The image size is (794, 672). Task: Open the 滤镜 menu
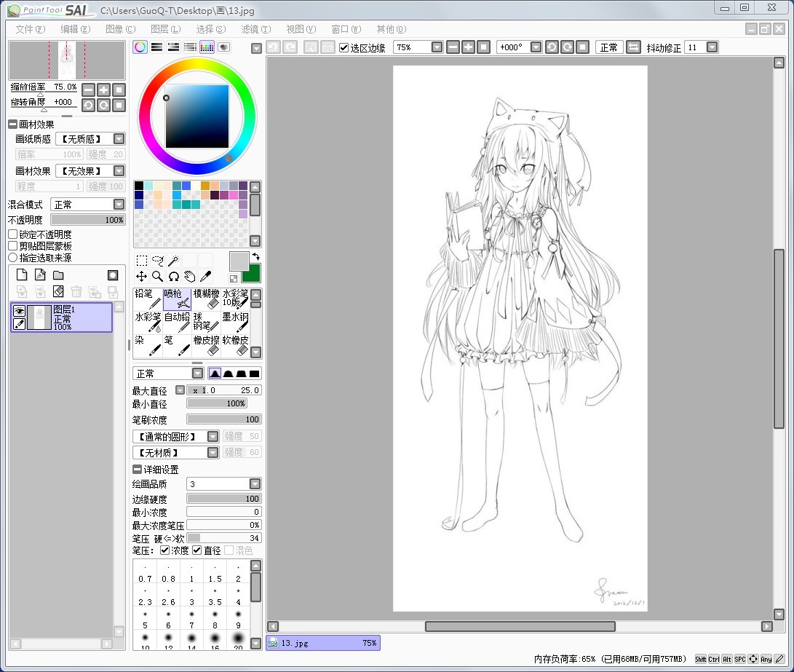[x=255, y=29]
